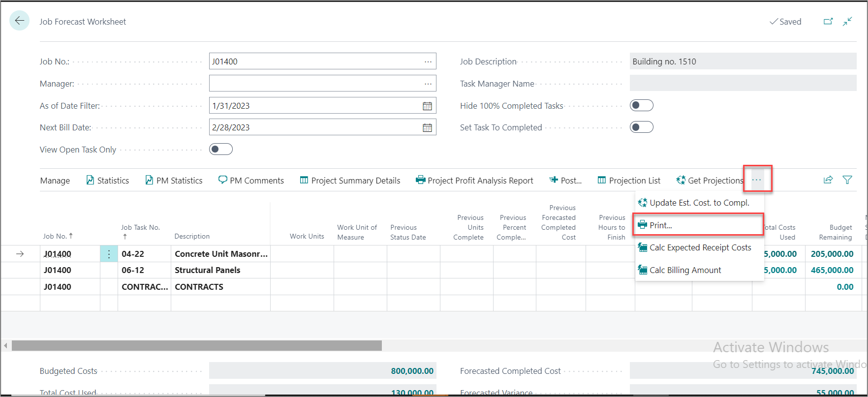Click the horizontal scrollbar thumb
The height and width of the screenshot is (397, 868).
coord(197,346)
